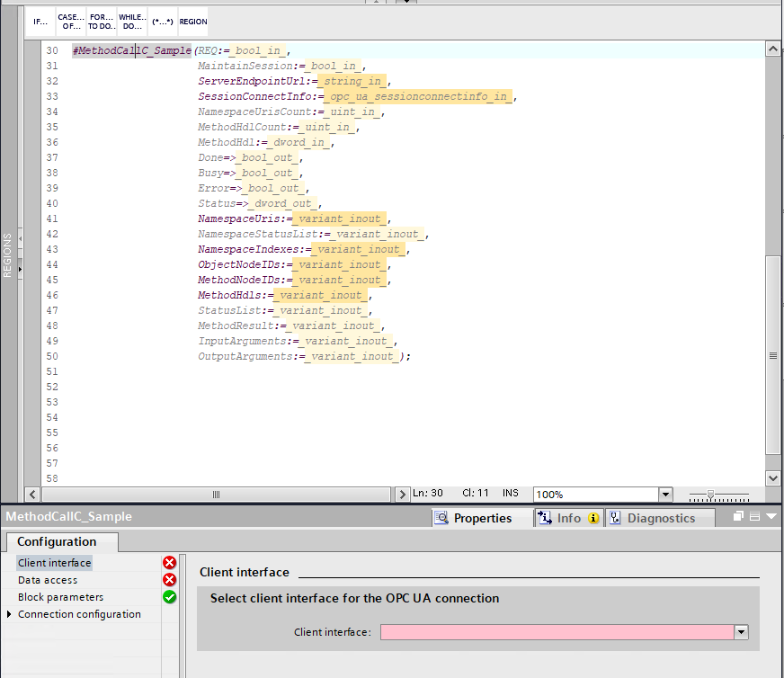Image resolution: width=784 pixels, height=678 pixels.
Task: Open the REGIONS side panel
Action: coord(7,255)
